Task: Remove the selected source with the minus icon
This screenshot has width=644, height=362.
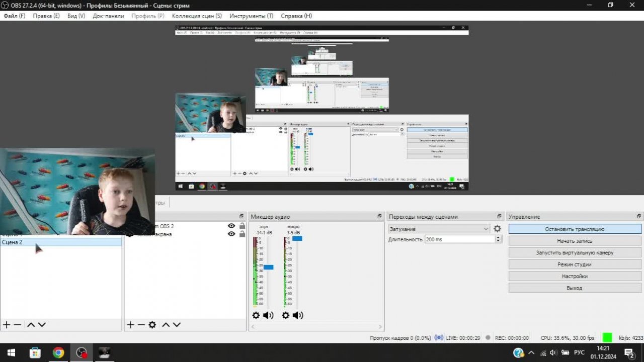Action: [x=141, y=325]
